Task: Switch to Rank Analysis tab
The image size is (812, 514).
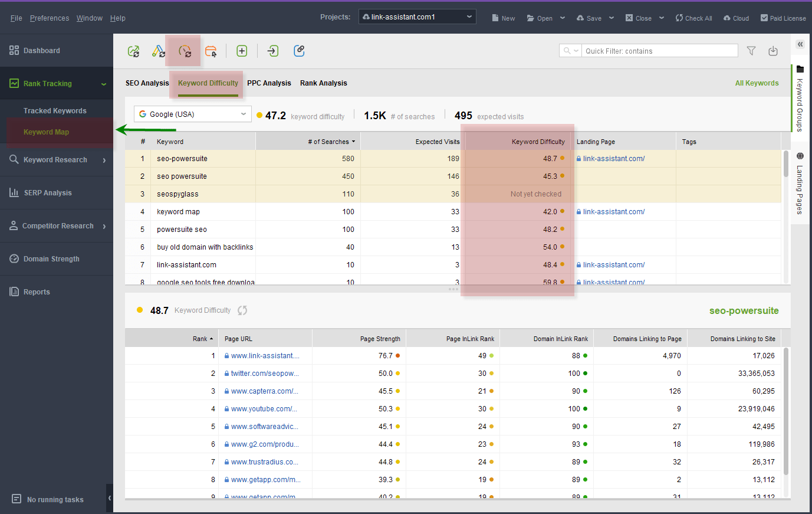Action: (324, 83)
